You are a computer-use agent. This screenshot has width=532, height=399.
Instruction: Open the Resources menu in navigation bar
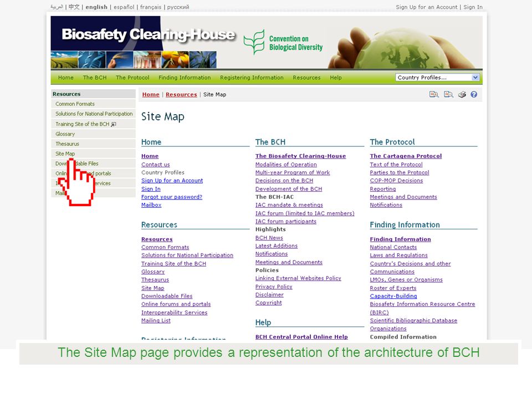tap(306, 78)
